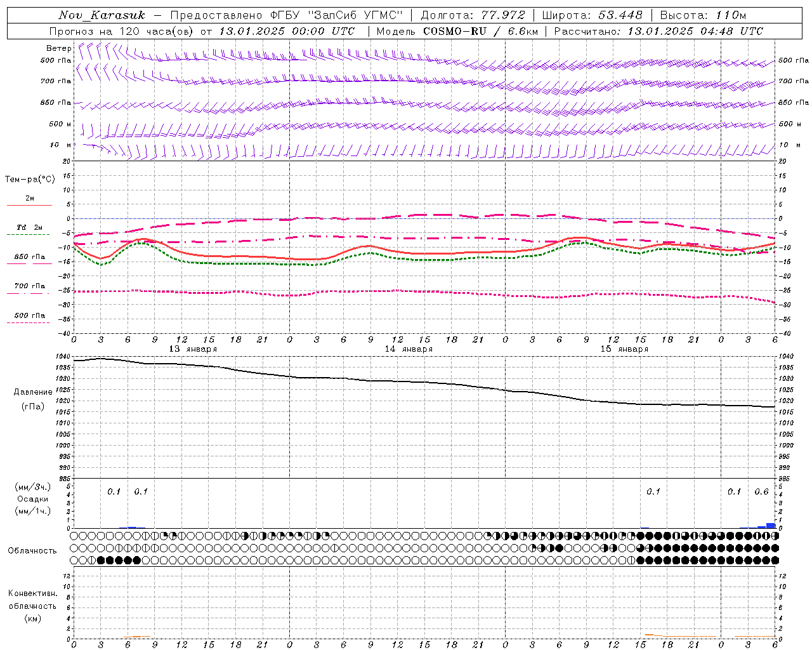812x650 pixels.
Task: Click the left-side '500 м' wind level label
Action: (x=60, y=124)
